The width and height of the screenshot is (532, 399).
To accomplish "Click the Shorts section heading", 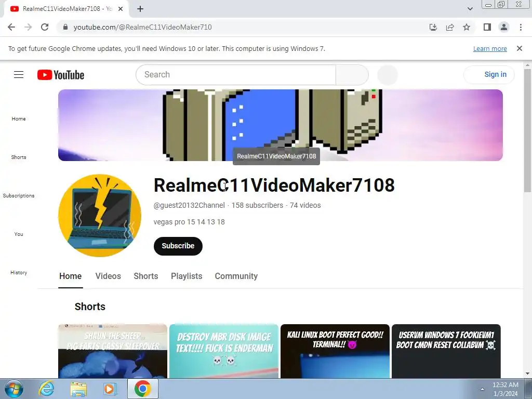I will point(90,307).
